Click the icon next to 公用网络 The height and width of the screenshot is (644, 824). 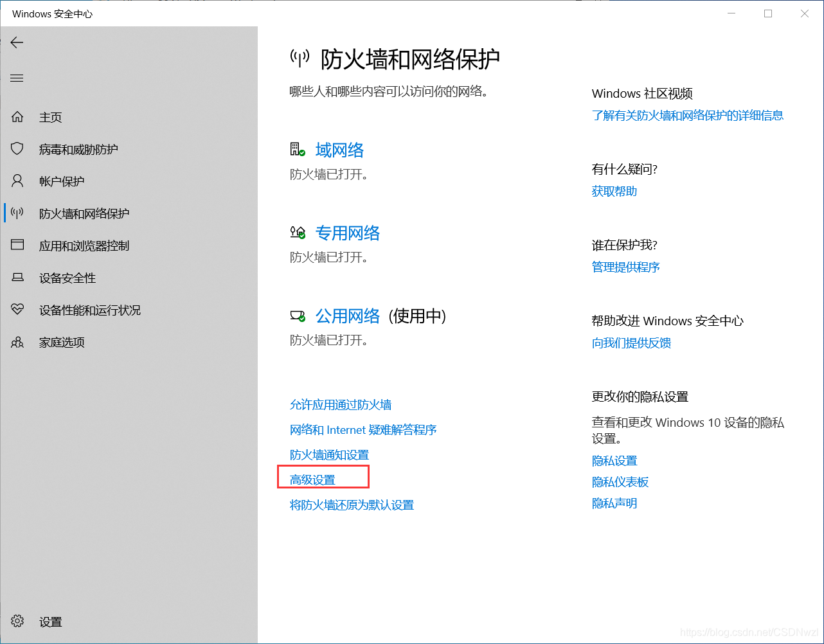[x=298, y=316]
